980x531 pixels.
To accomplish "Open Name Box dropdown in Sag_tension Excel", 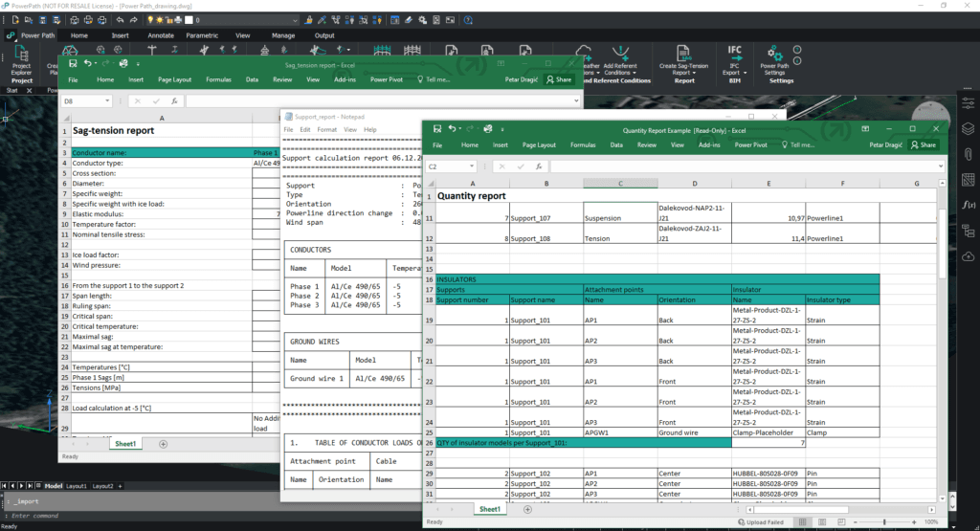I will (x=107, y=101).
